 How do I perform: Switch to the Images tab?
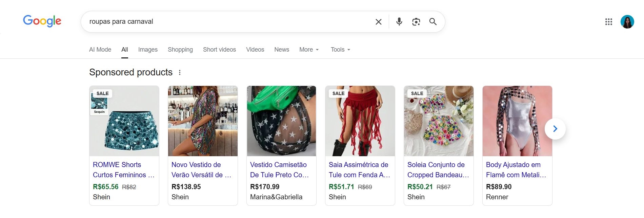148,50
